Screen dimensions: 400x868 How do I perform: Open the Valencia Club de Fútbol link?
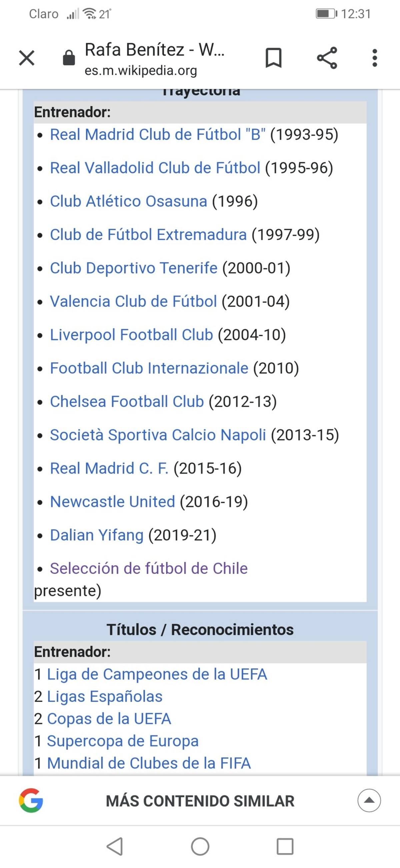133,301
